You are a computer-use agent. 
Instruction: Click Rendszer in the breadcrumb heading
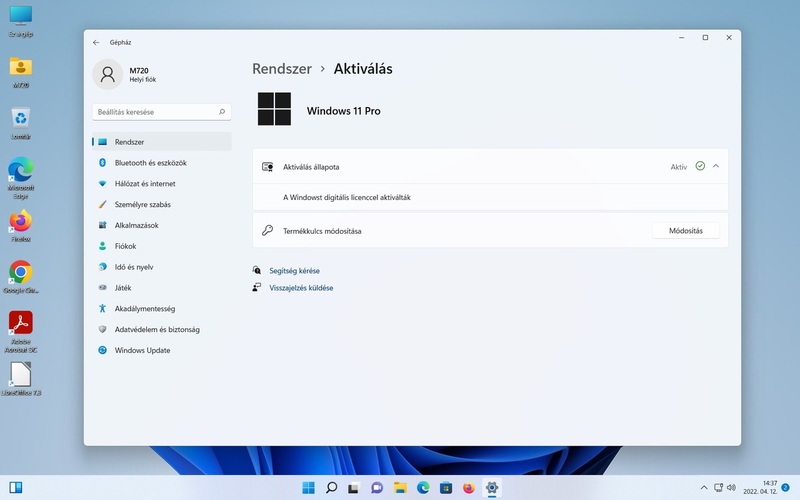coord(282,69)
